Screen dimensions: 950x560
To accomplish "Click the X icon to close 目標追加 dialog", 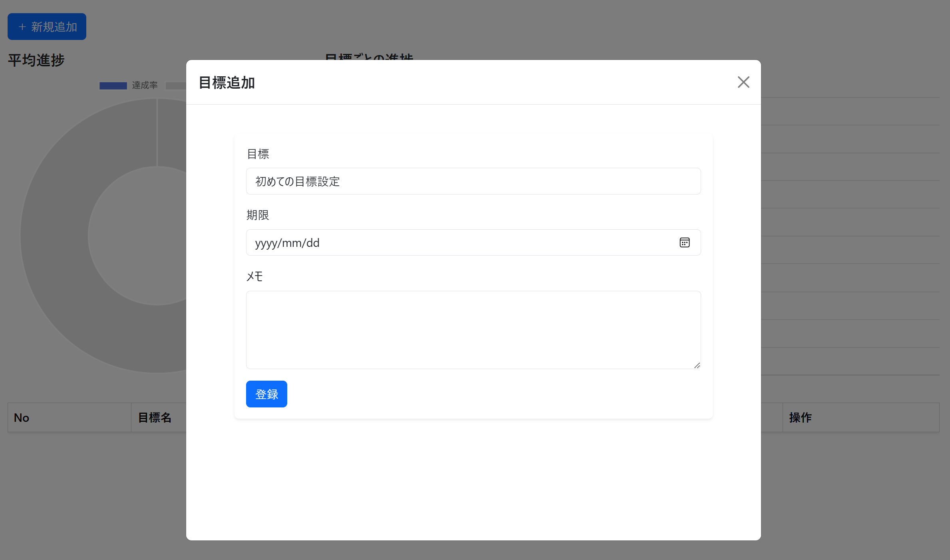I will (x=743, y=82).
